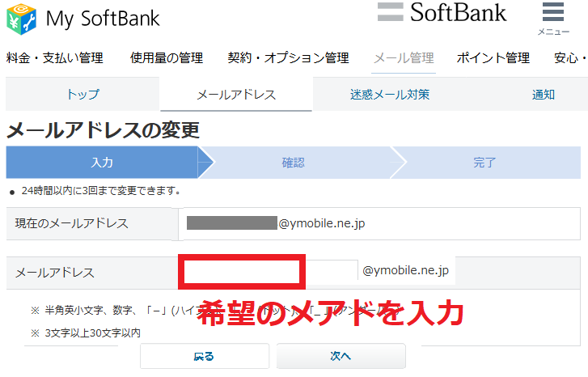Click the SoftBank brand logo
588x377 pixels.
pos(442,12)
